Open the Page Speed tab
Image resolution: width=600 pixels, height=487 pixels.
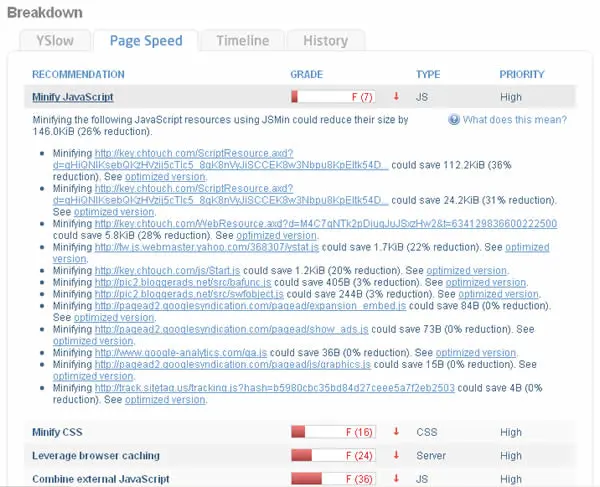coord(146,41)
